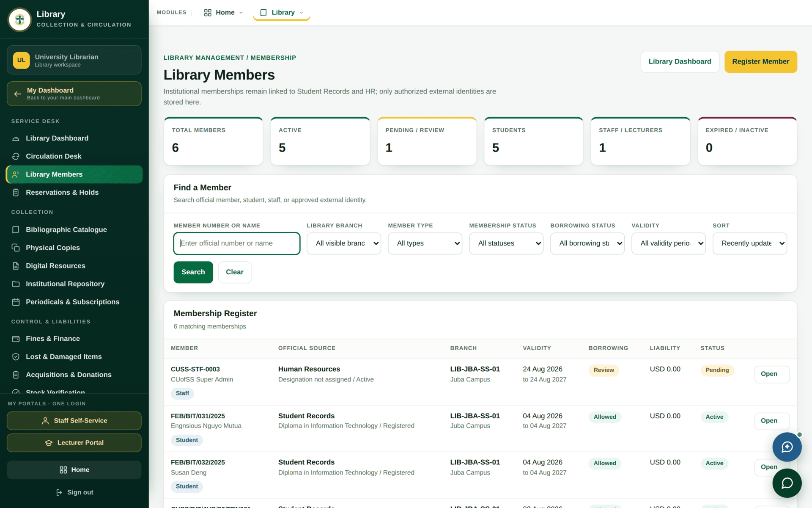Click the Home grid icon in sidebar footer
Viewport: 812px width, 508px height.
click(x=63, y=470)
